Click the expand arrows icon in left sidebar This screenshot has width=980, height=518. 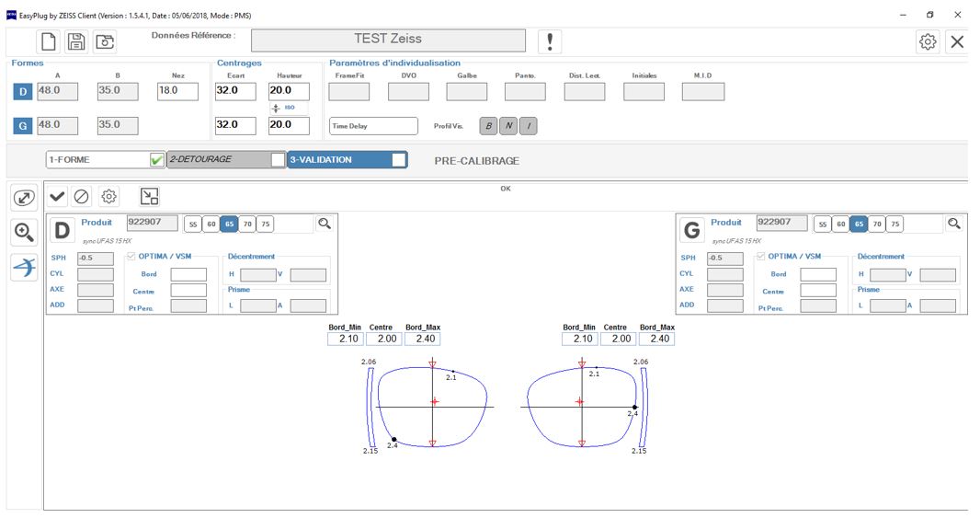[x=24, y=199]
